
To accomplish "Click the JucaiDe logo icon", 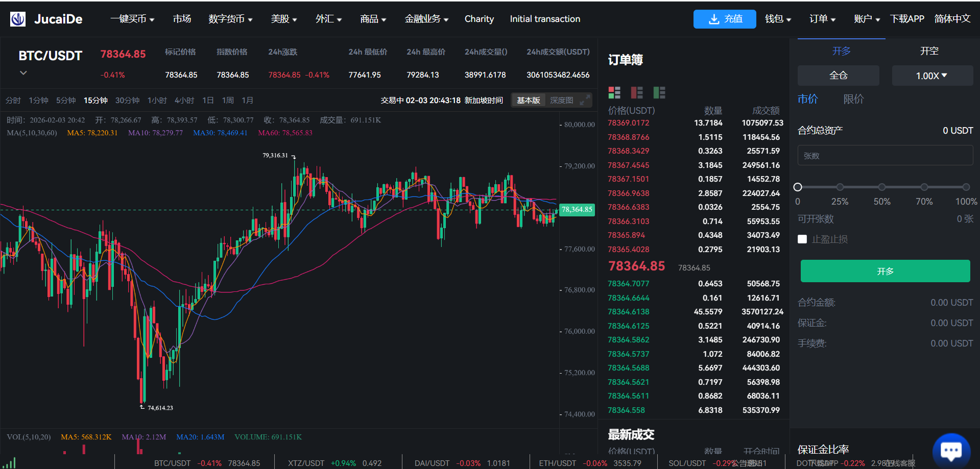I will tap(18, 19).
